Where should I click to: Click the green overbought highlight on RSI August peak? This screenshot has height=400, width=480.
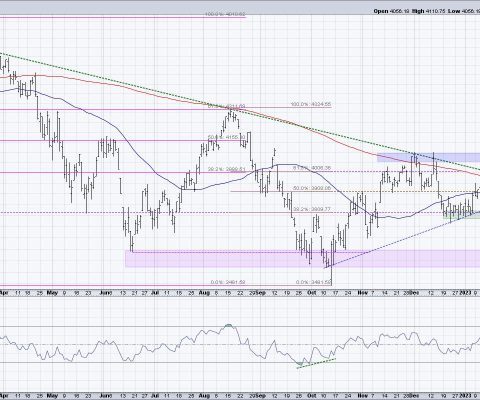pyautogui.click(x=229, y=325)
